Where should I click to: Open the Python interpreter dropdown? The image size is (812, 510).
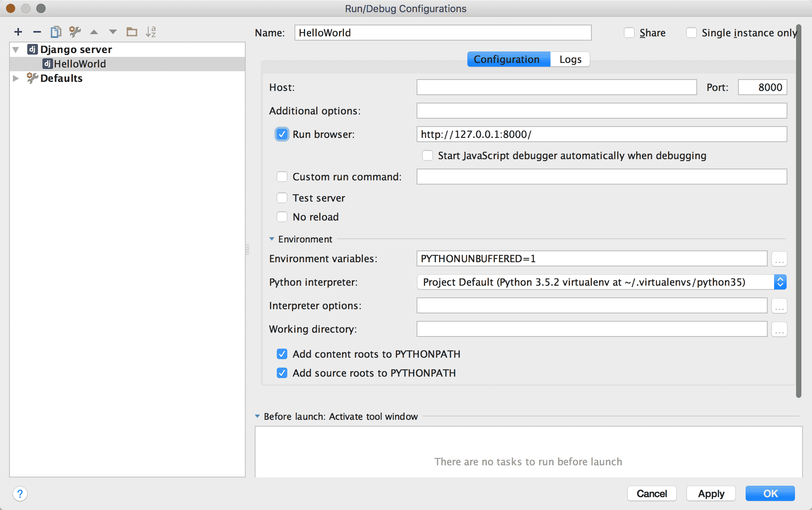pyautogui.click(x=780, y=282)
